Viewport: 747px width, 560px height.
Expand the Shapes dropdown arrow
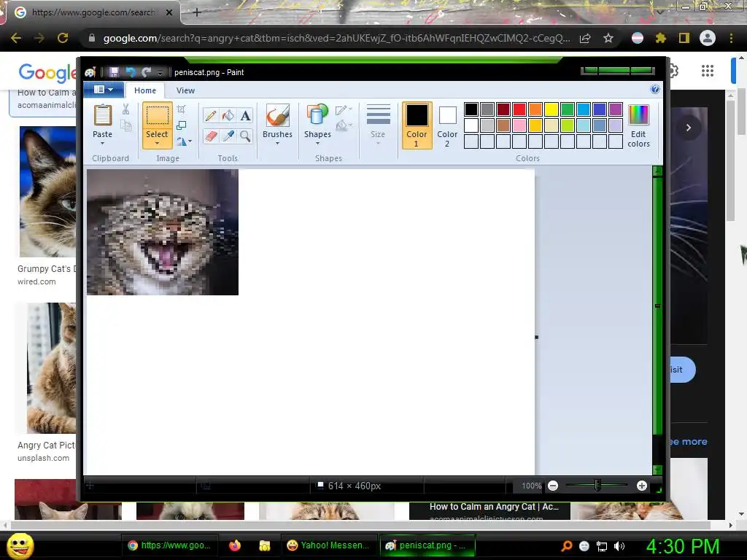click(317, 143)
